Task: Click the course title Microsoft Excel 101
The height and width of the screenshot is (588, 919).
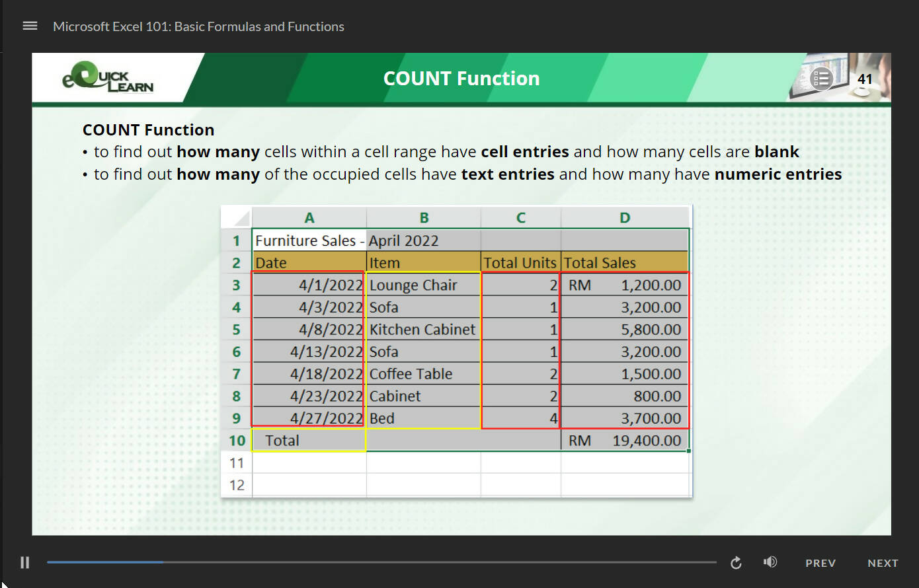Action: point(198,26)
